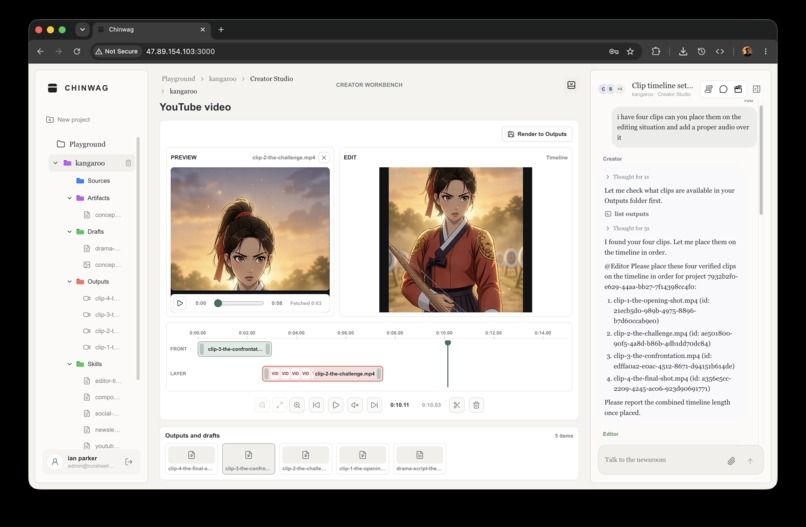Fit timeline using the expand arrows icon
Screen dimensions: 806x527
click(280, 405)
